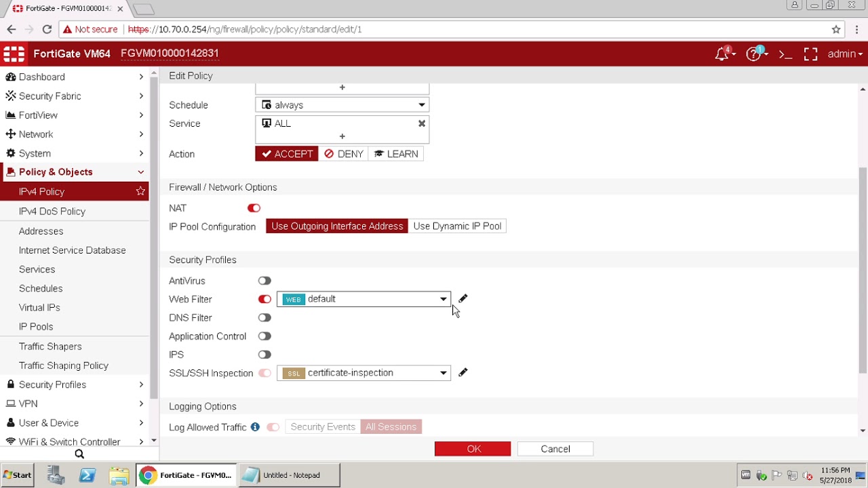Toggle full screen mode icon

[x=810, y=54]
